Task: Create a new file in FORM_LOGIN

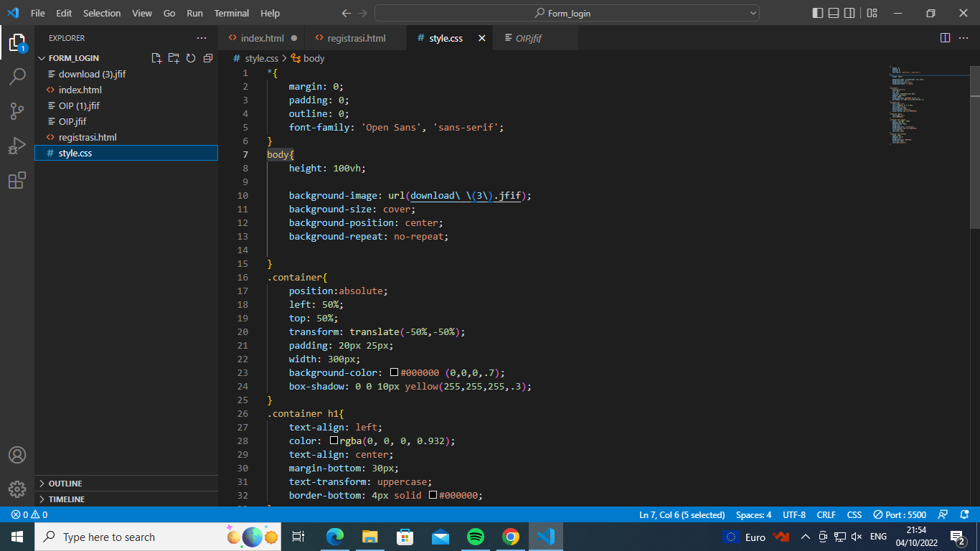Action: click(157, 58)
